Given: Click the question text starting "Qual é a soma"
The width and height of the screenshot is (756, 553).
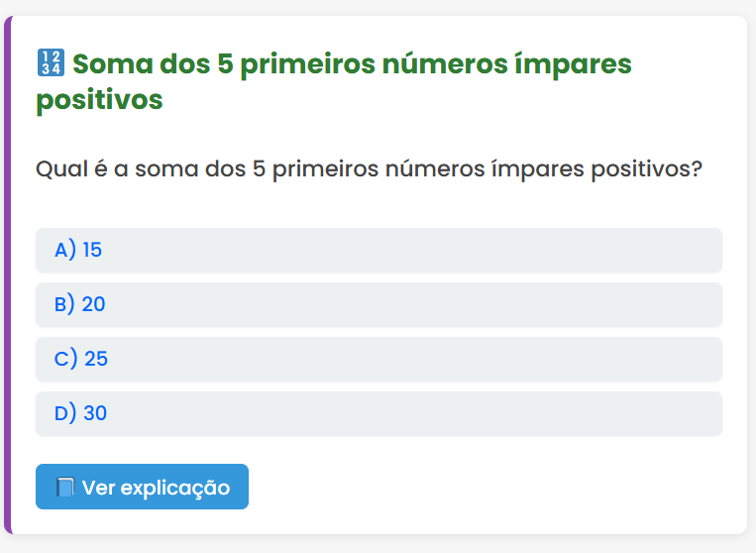Looking at the screenshot, I should pyautogui.click(x=369, y=168).
